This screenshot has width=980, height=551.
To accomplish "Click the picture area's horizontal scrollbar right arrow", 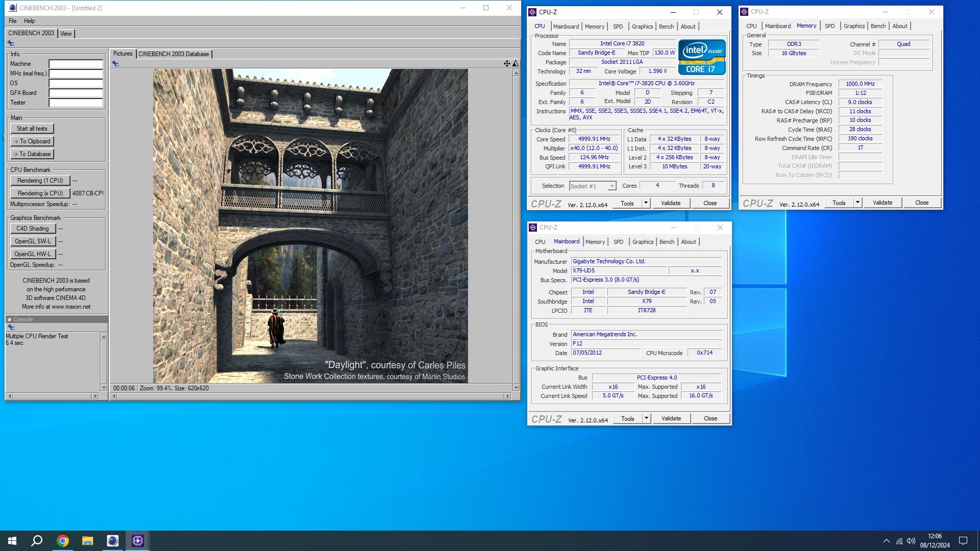I will (x=507, y=396).
